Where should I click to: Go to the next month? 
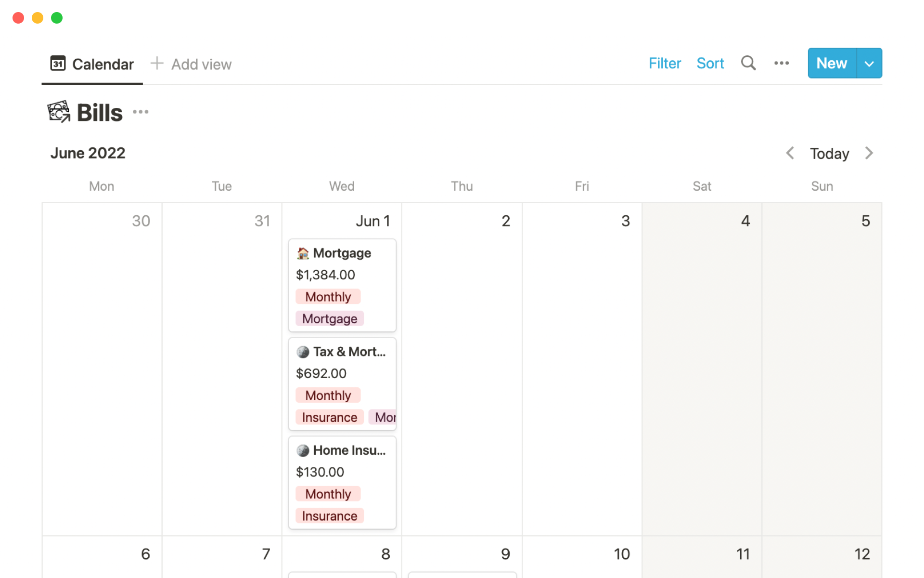pos(869,153)
